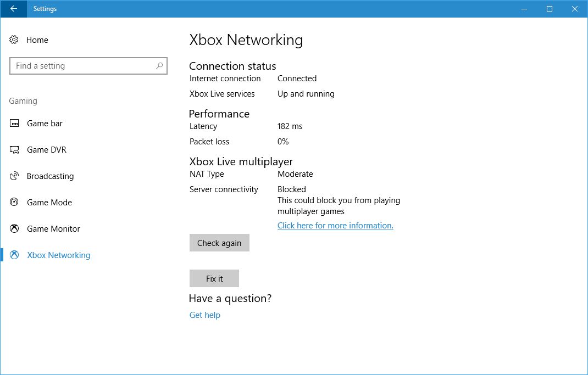Click the 182 ms latency value
Viewport: 588px width, 375px height.
click(290, 126)
